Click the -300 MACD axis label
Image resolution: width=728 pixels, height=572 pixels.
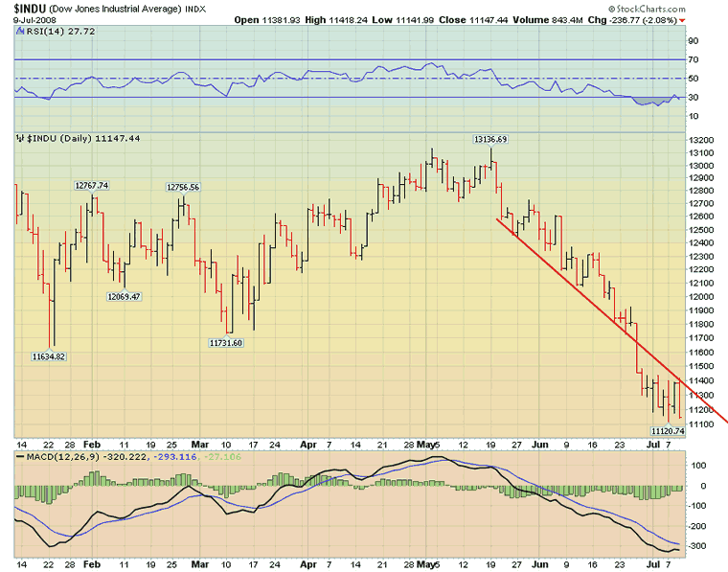coord(697,546)
